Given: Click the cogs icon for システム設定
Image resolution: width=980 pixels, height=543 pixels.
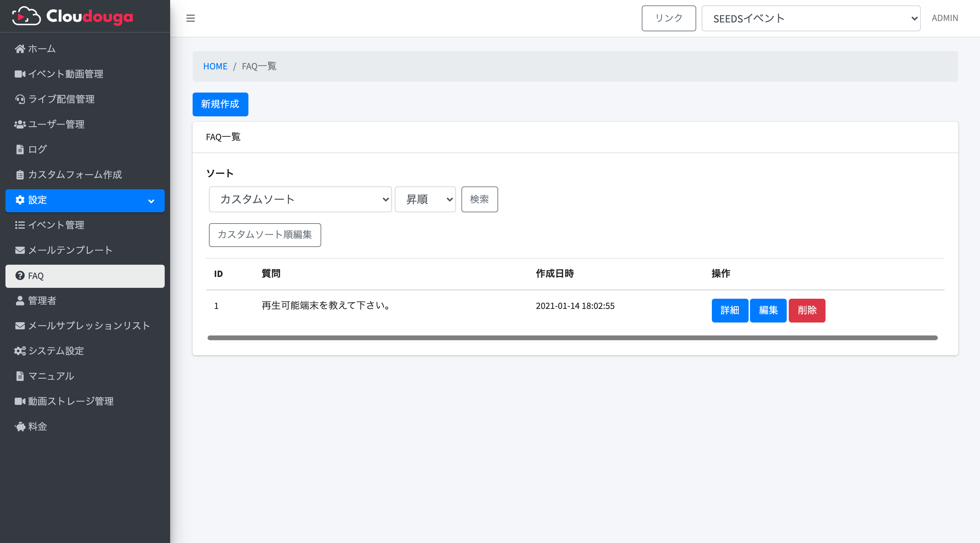Looking at the screenshot, I should point(20,351).
